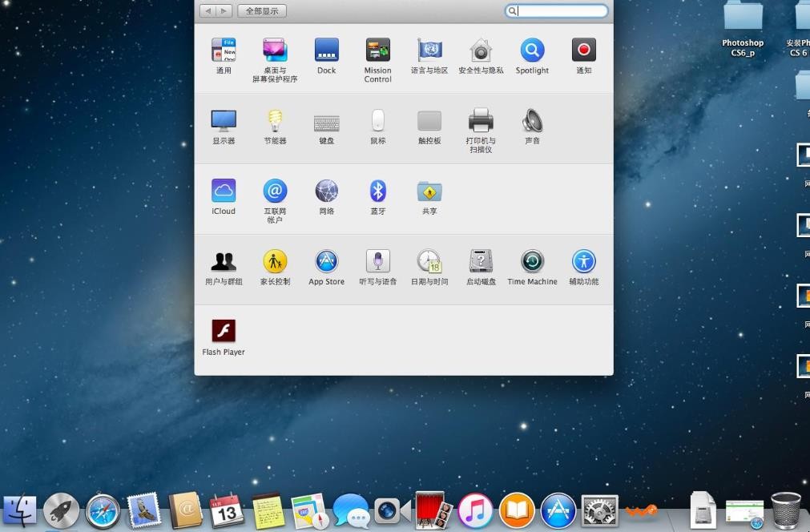Open Contacts address book in Dock
The width and height of the screenshot is (810, 532).
point(185,510)
